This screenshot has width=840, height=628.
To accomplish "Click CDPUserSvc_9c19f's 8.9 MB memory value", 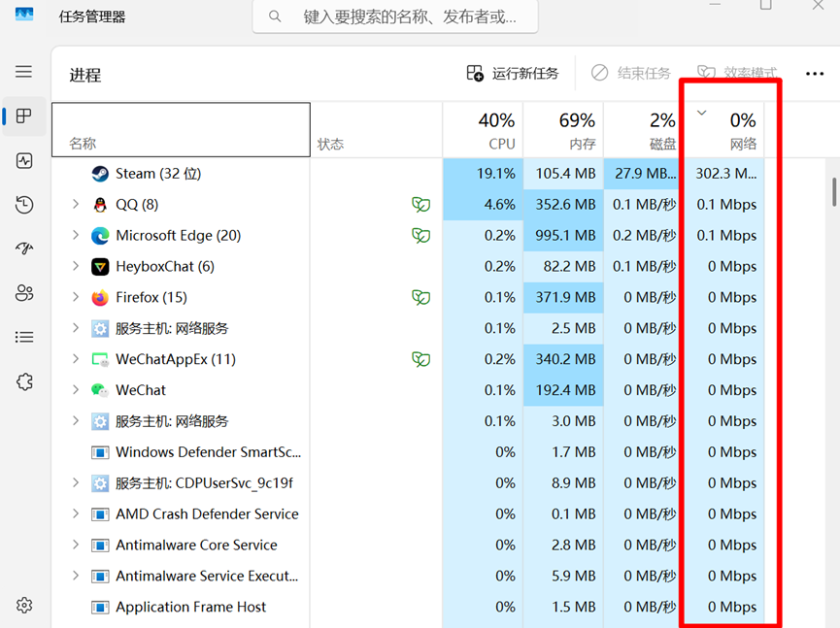I will [x=573, y=483].
